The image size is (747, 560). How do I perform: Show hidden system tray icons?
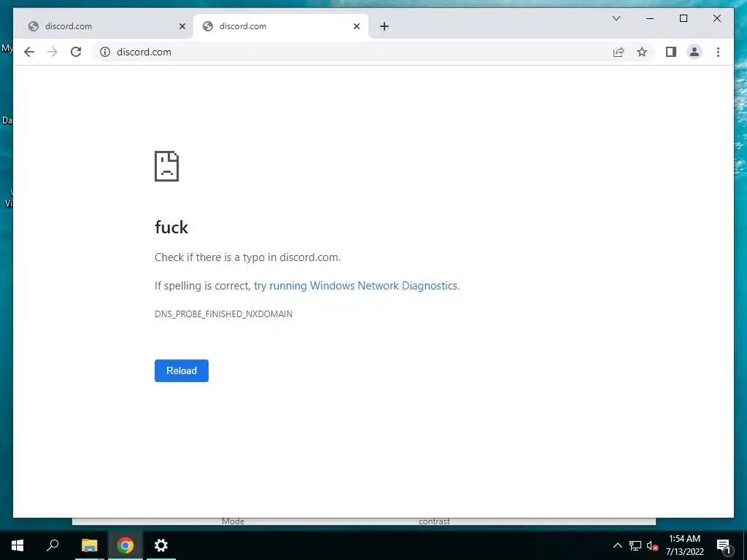[x=617, y=545]
